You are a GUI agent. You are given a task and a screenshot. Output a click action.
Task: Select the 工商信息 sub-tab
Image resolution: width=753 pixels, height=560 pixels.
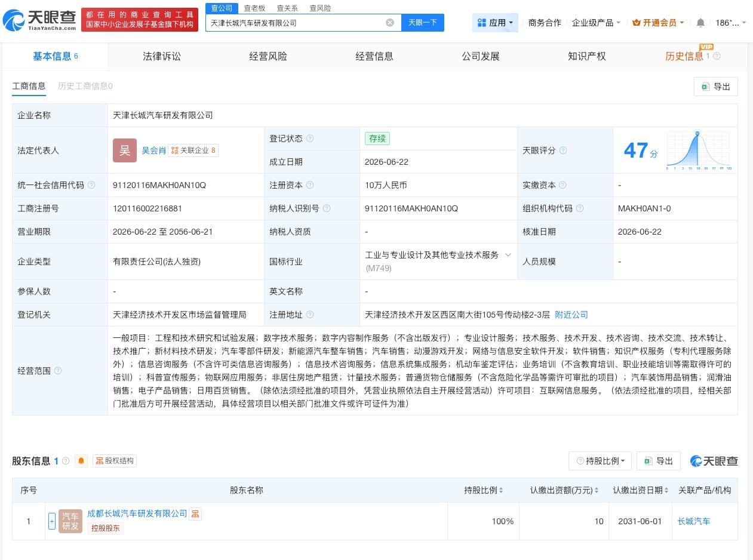[x=29, y=86]
